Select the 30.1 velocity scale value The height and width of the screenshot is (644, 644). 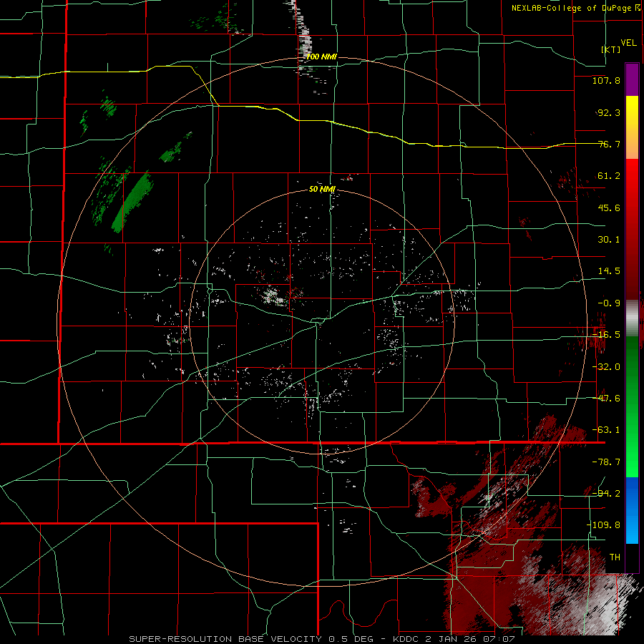tap(608, 240)
